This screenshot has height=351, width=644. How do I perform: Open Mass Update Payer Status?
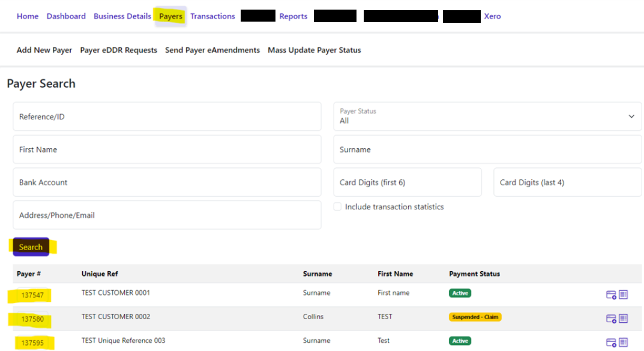[x=314, y=50]
